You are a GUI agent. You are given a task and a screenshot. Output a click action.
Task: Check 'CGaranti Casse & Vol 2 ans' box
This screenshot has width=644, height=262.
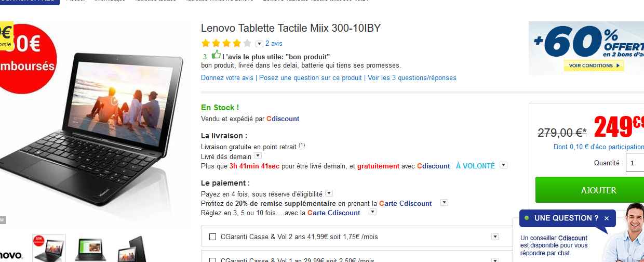(212, 237)
